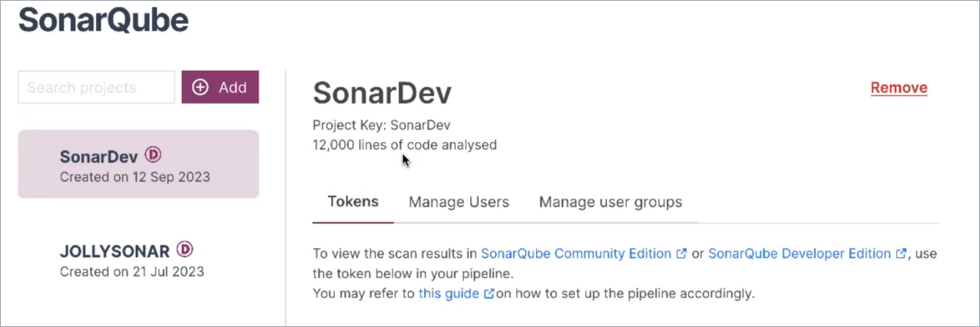Click the SonarQube page heading

click(x=103, y=20)
